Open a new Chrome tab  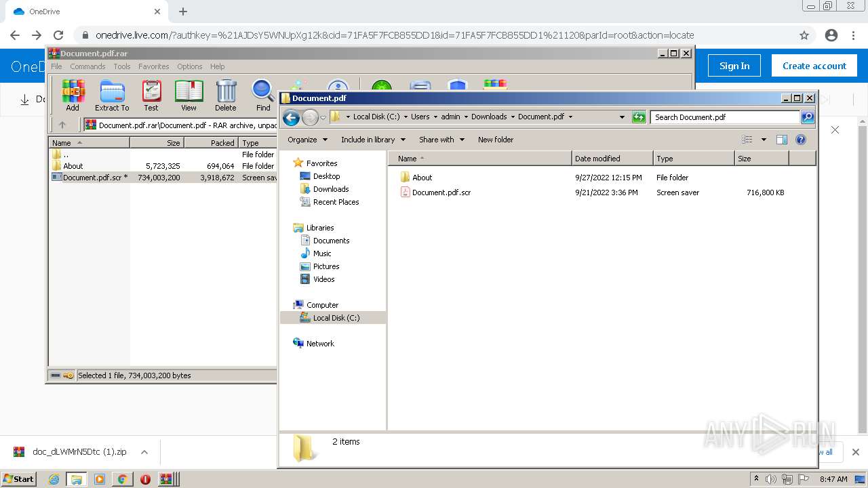[182, 12]
